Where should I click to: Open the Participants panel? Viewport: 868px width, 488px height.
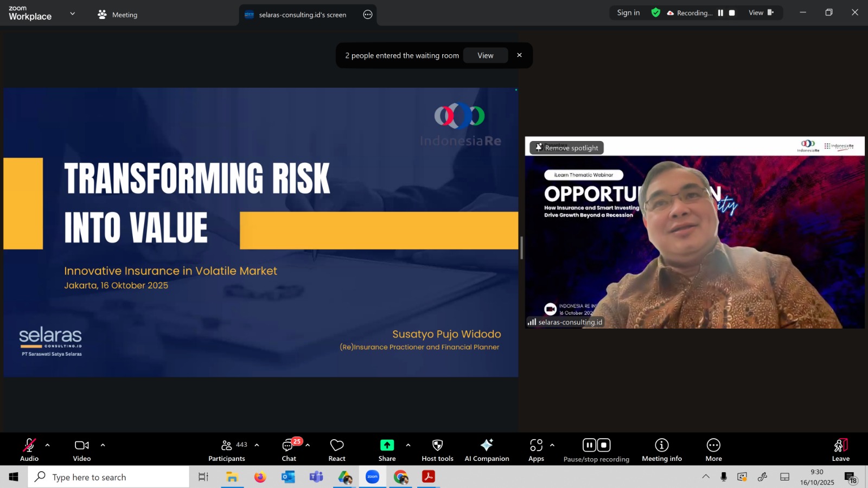pyautogui.click(x=227, y=450)
